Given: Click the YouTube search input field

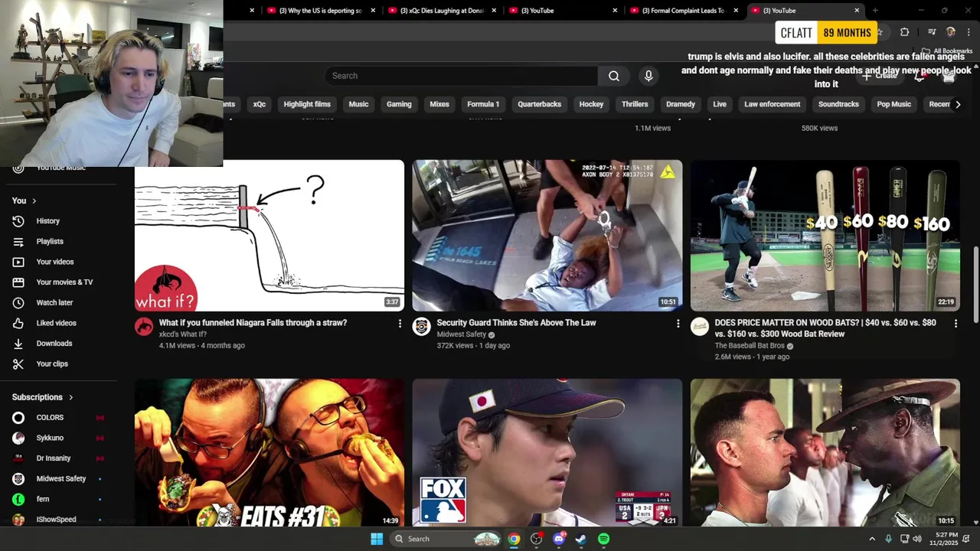Looking at the screenshot, I should click(x=461, y=76).
